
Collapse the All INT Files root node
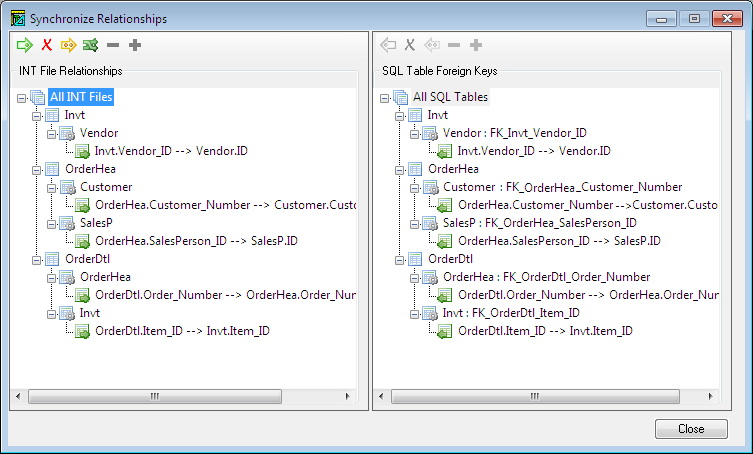pos(23,98)
